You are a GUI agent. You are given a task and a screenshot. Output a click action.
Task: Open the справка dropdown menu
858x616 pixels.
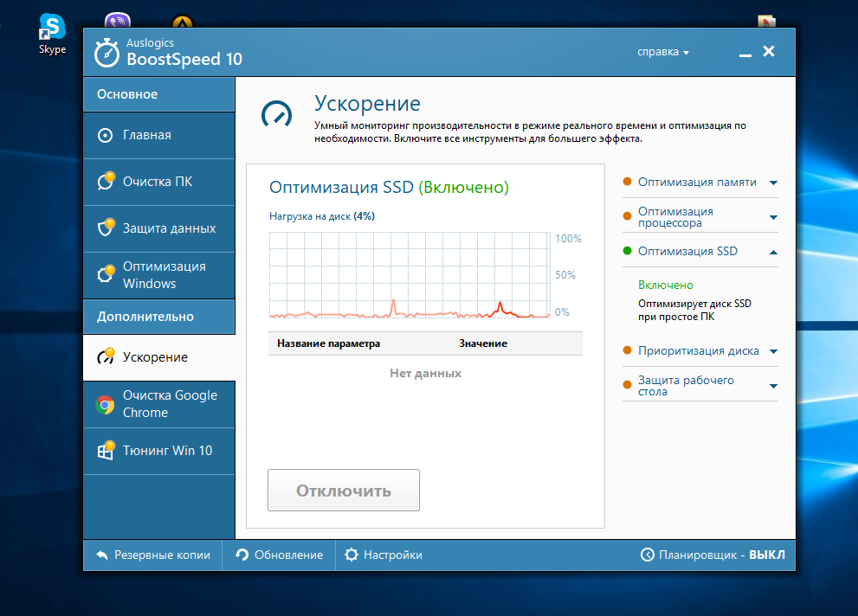click(x=662, y=52)
